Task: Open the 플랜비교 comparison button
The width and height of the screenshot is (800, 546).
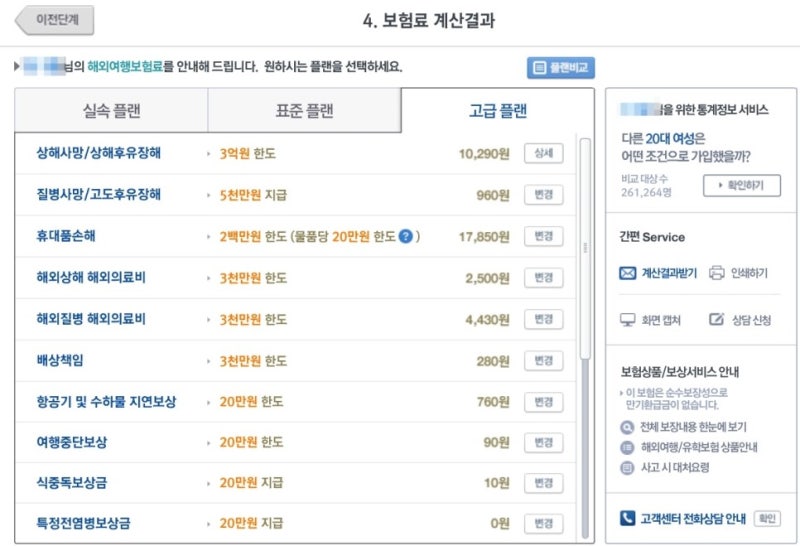Action: (561, 68)
